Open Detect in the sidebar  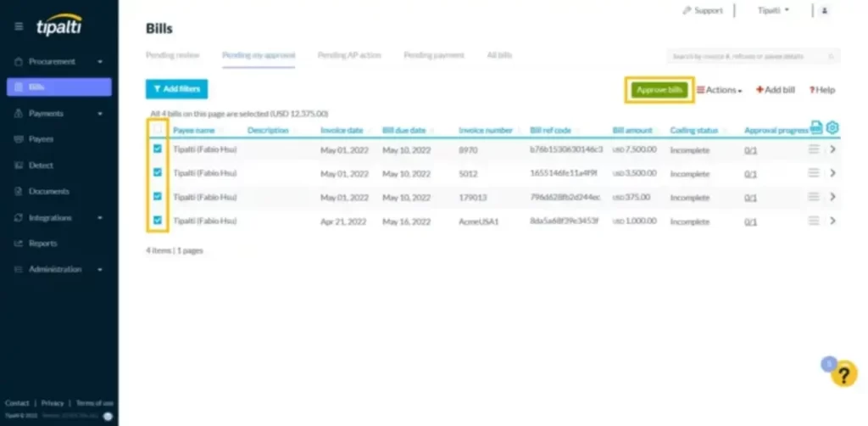(41, 165)
